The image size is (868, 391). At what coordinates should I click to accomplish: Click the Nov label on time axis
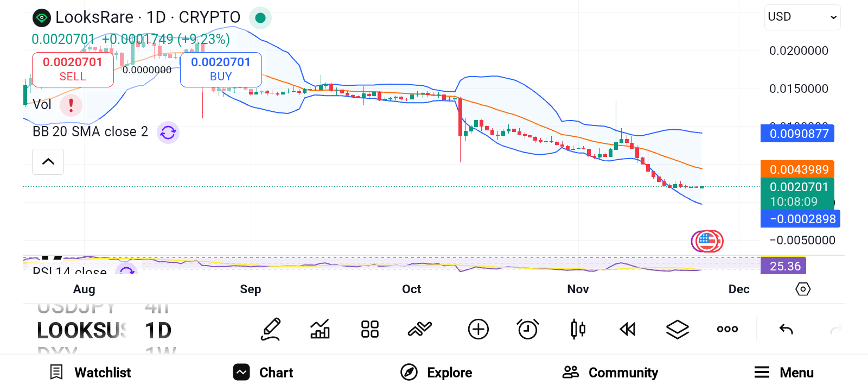coord(578,289)
